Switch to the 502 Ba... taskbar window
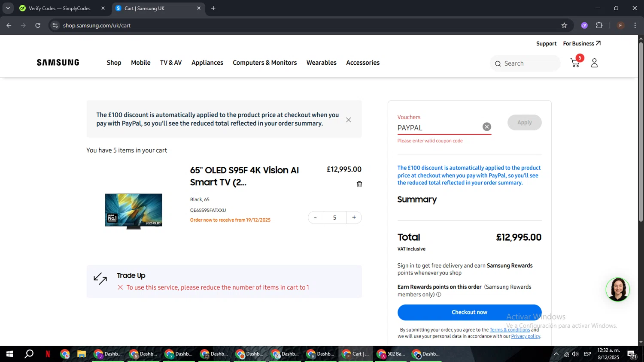 coord(391,354)
